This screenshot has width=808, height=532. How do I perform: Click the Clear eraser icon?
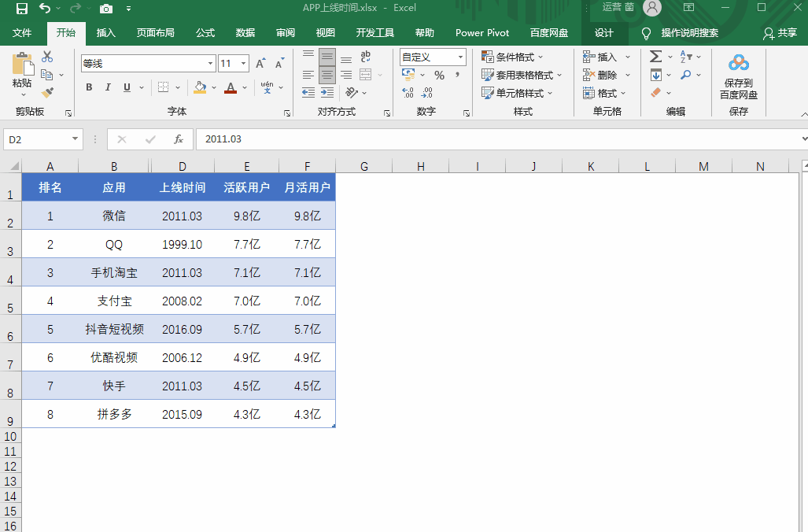tap(655, 93)
